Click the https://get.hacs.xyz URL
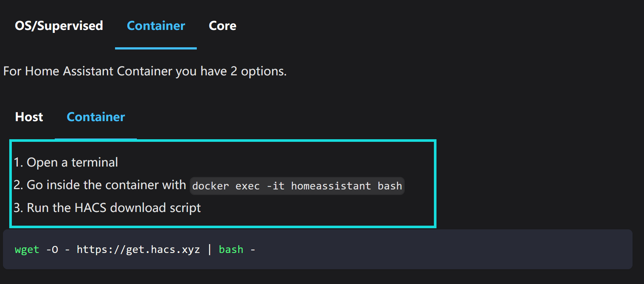644x284 pixels. 138,250
